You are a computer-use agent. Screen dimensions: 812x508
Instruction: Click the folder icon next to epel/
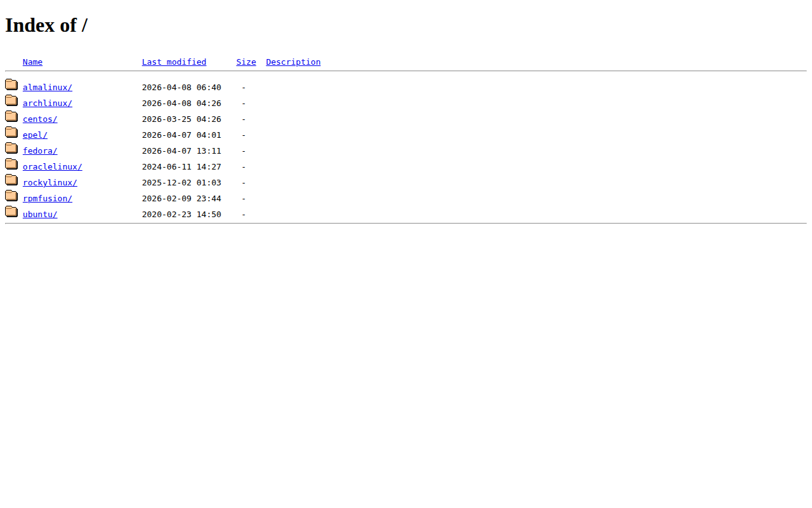11,133
